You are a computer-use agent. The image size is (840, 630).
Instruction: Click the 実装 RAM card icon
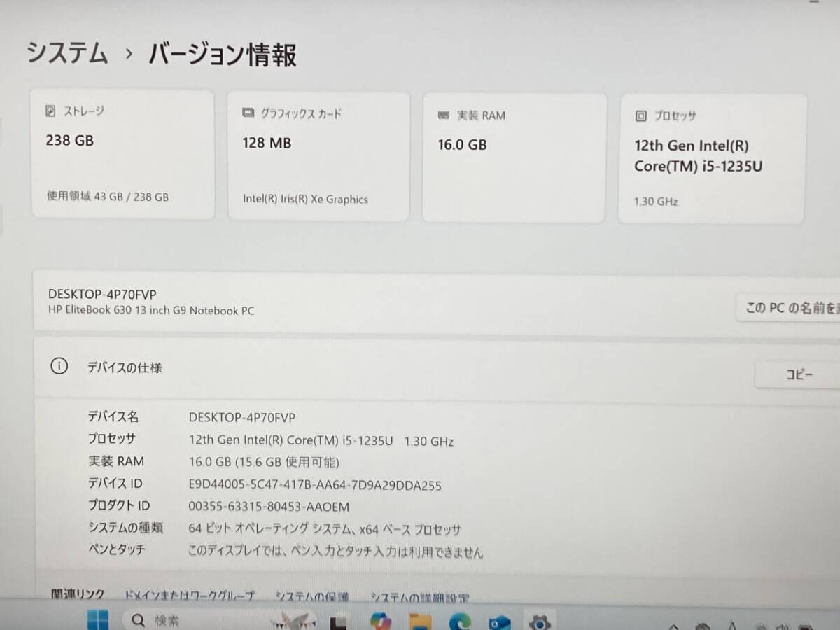tap(443, 115)
